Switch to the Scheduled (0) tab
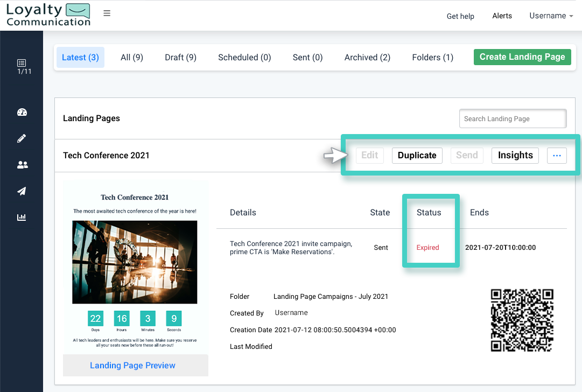 coord(244,57)
